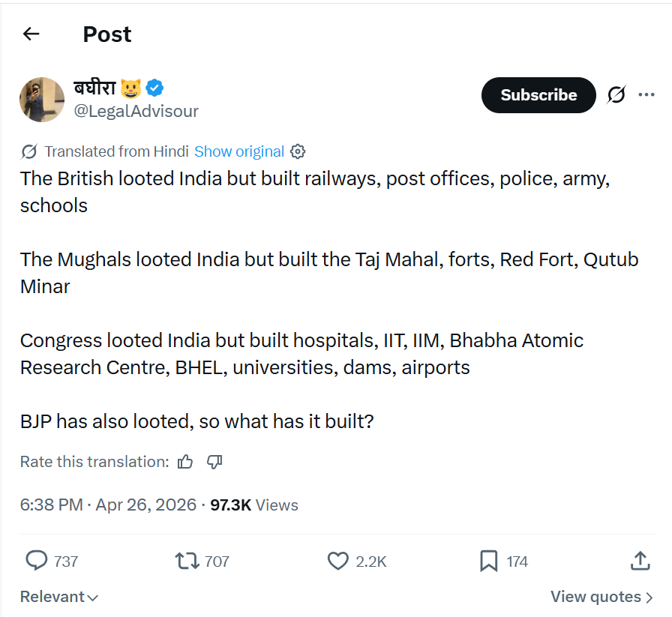Image resolution: width=672 pixels, height=617 pixels.
Task: Click the Grok icon beside Subscribe
Action: (616, 95)
